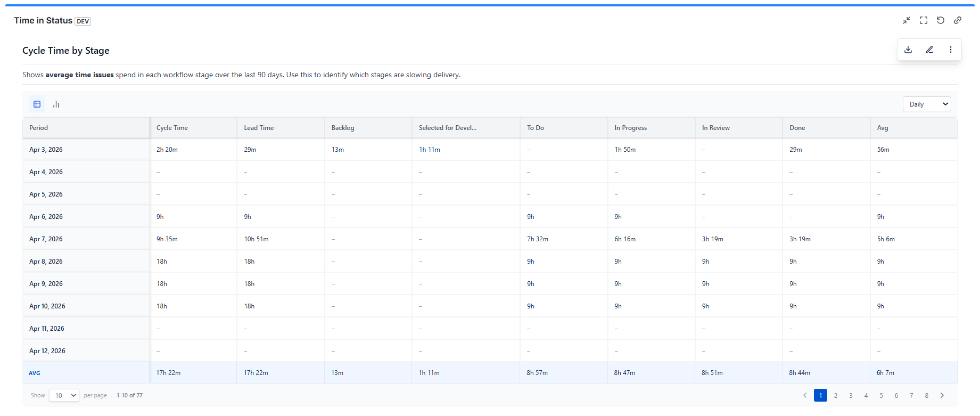The image size is (980, 416).
Task: Go to page 3
Action: [851, 395]
